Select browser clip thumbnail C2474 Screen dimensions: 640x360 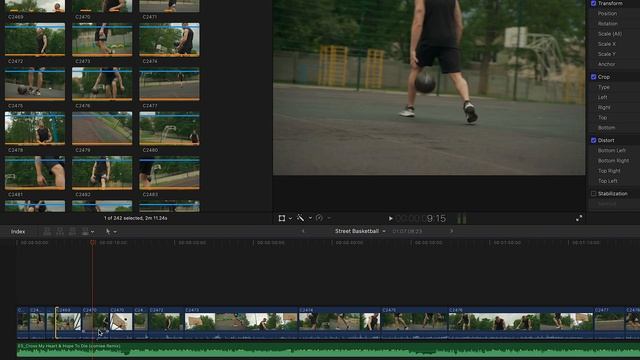click(x=169, y=40)
